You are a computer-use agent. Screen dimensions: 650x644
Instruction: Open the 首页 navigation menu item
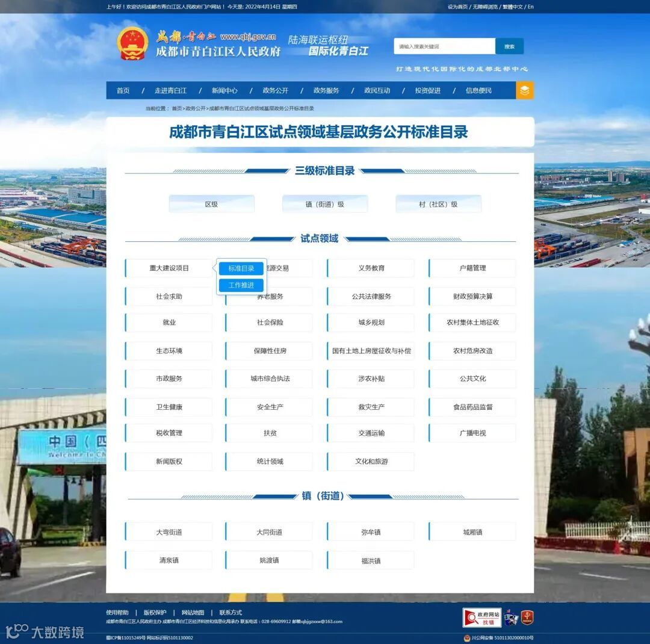(x=123, y=90)
